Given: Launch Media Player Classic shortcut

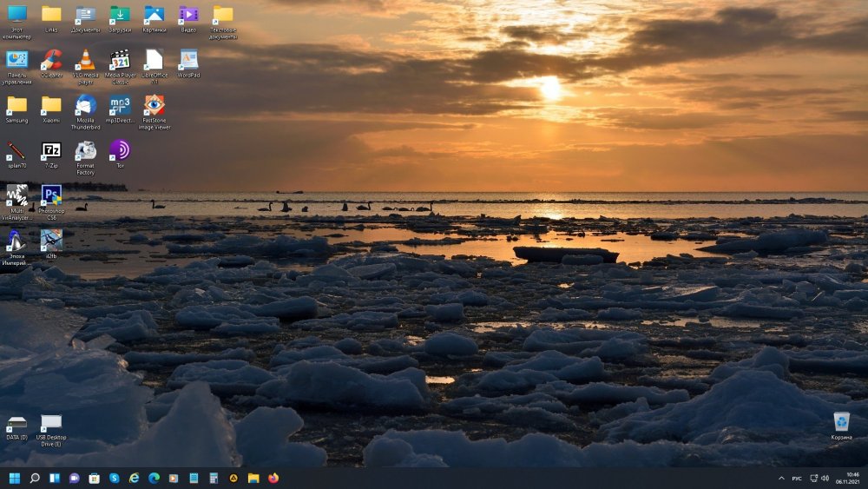Looking at the screenshot, I should [x=120, y=67].
